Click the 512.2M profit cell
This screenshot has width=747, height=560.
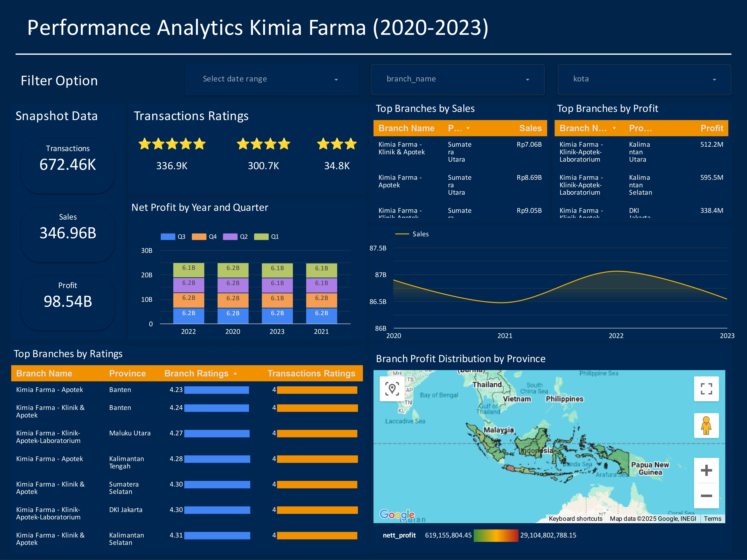click(712, 145)
